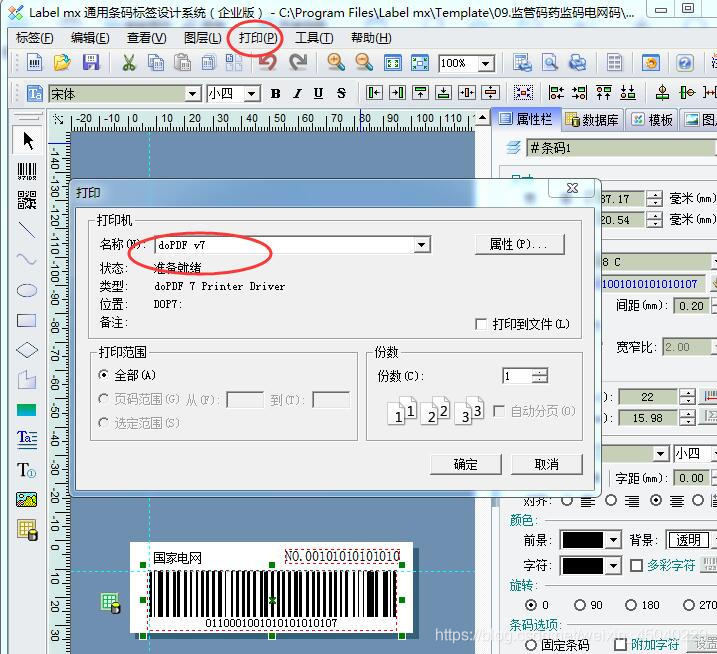Open print preview icon in toolbar
The width and height of the screenshot is (717, 654).
pyautogui.click(x=550, y=63)
